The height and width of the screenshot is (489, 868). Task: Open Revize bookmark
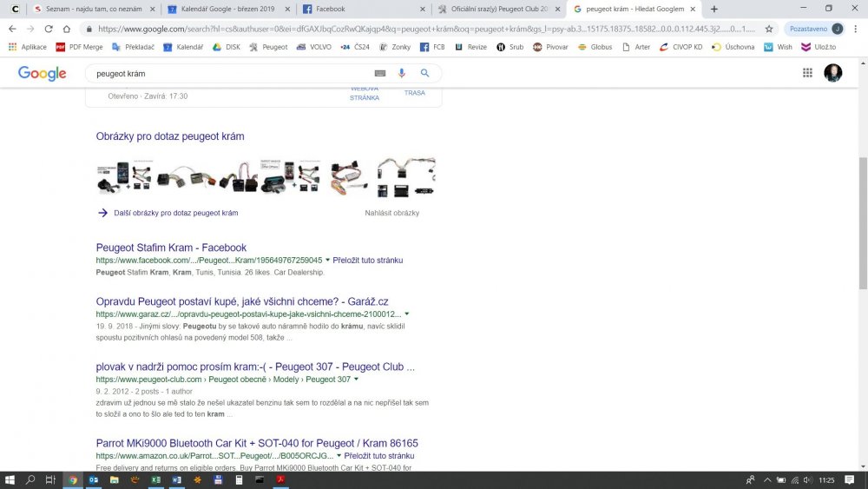(x=470, y=47)
